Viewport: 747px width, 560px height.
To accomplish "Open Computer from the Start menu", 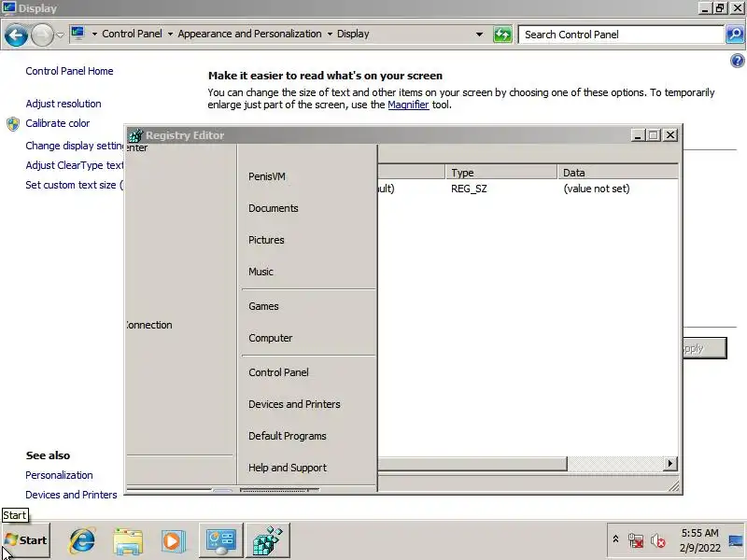I will point(271,338).
